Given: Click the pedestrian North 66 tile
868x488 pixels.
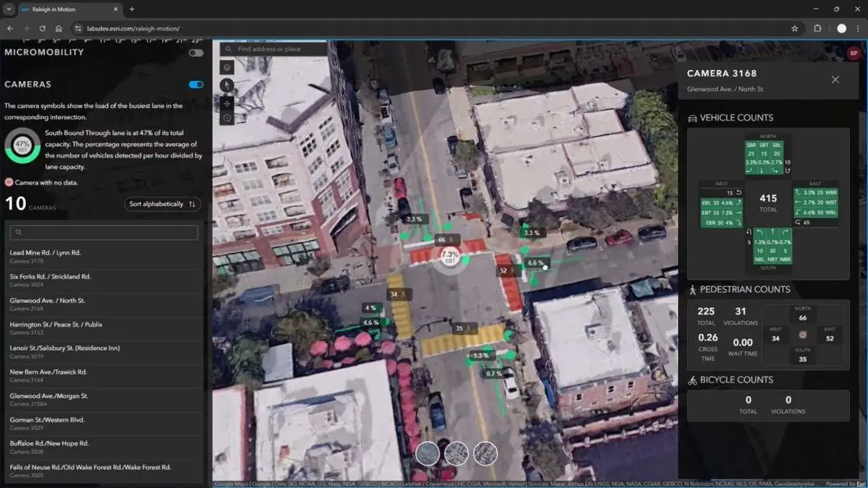Looking at the screenshot, I should point(803,314).
